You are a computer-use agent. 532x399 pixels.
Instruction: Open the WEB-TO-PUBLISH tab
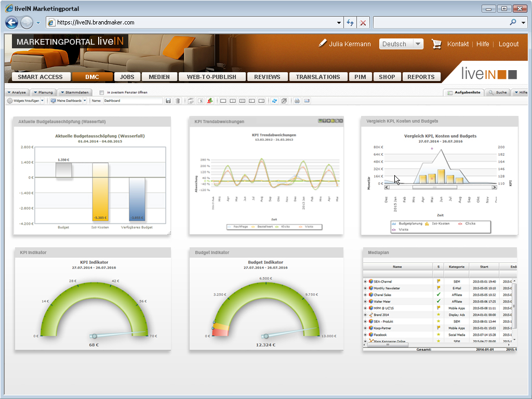click(211, 77)
